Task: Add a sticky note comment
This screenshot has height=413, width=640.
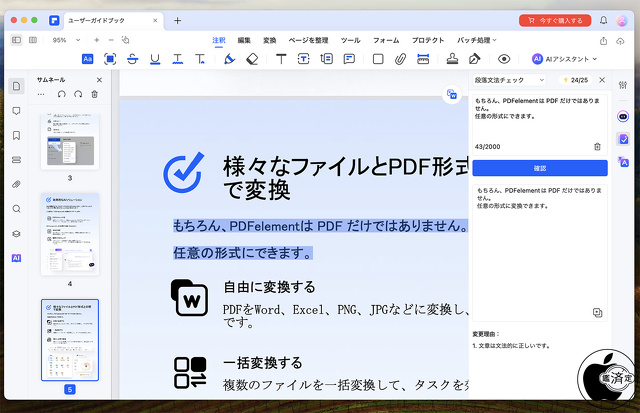Action: click(349, 59)
